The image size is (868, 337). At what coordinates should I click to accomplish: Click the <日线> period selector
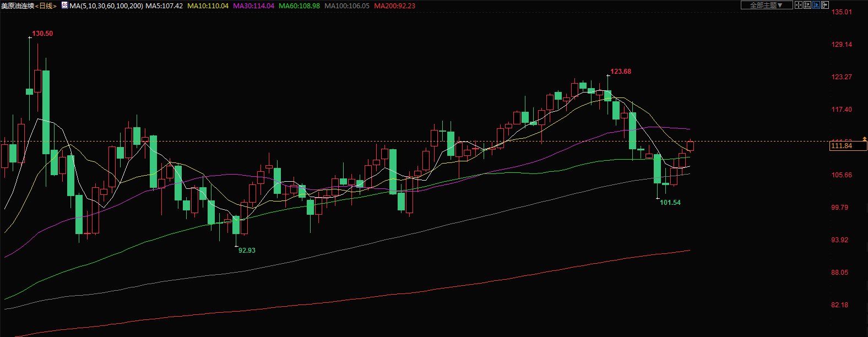(x=46, y=6)
